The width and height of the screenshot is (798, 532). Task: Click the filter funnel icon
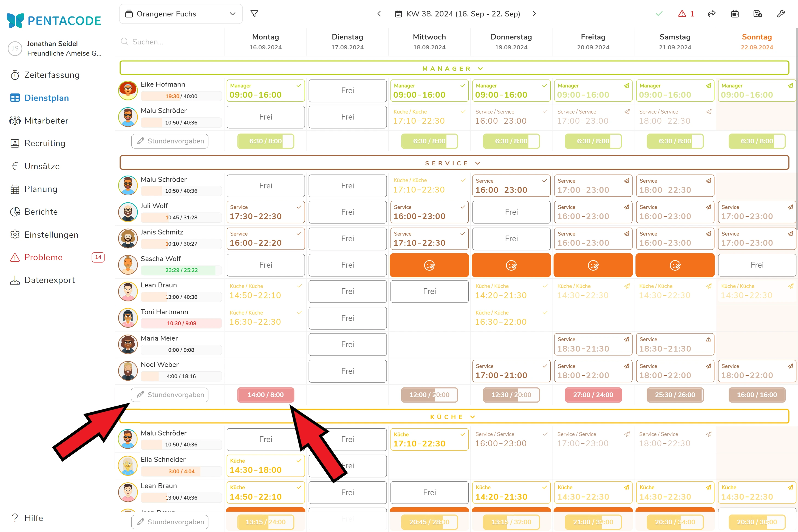coord(254,13)
